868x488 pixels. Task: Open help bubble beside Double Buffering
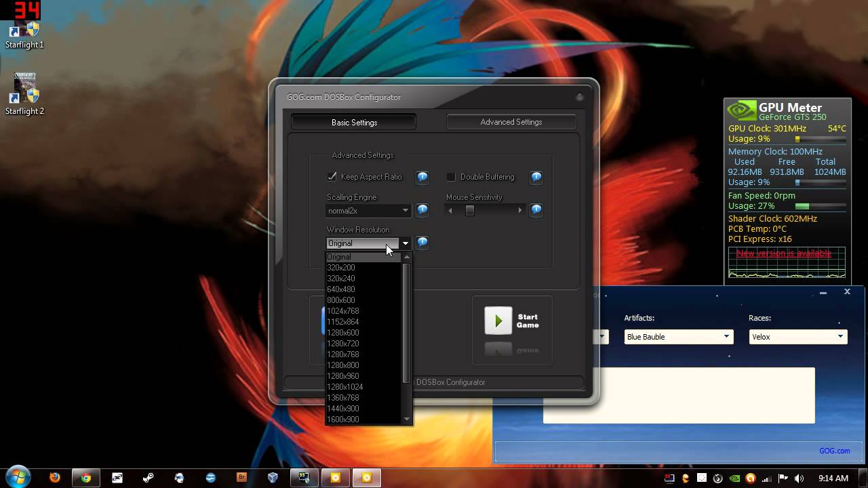coord(536,177)
